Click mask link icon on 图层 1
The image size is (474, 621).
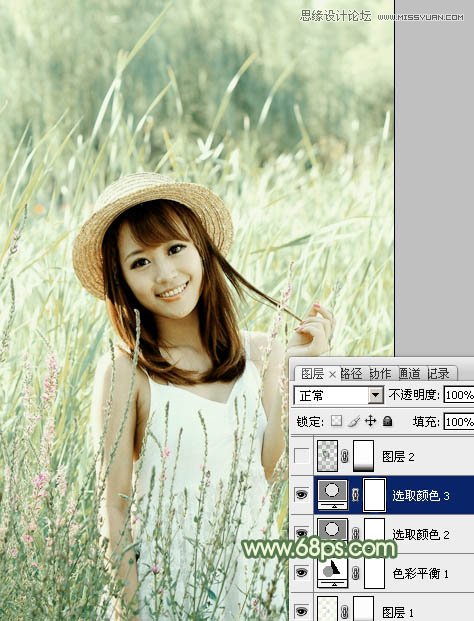(345, 611)
